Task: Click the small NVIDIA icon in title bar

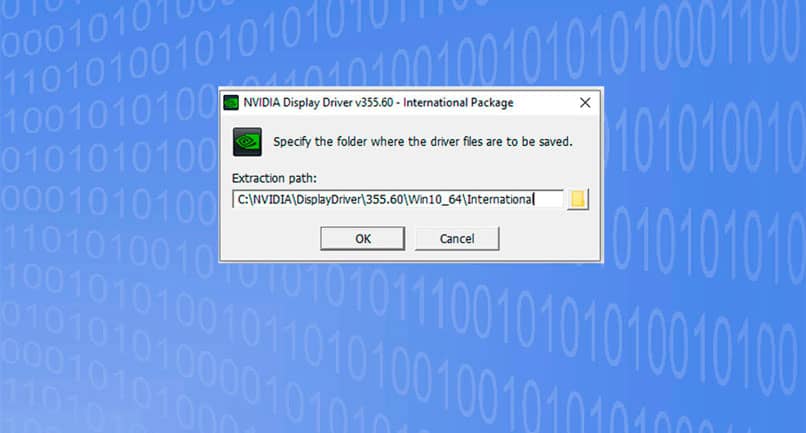Action: (x=231, y=103)
